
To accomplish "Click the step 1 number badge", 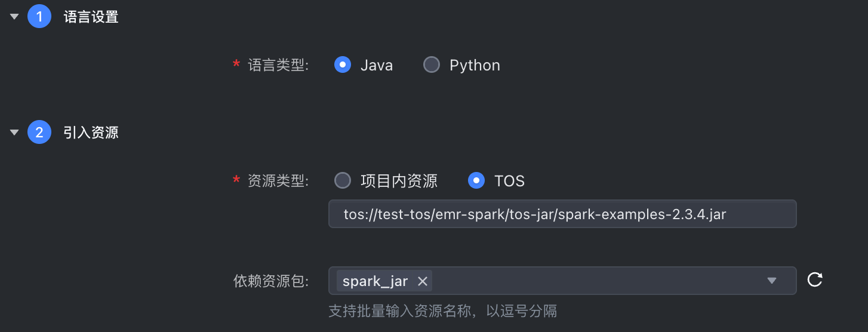I will pyautogui.click(x=39, y=17).
